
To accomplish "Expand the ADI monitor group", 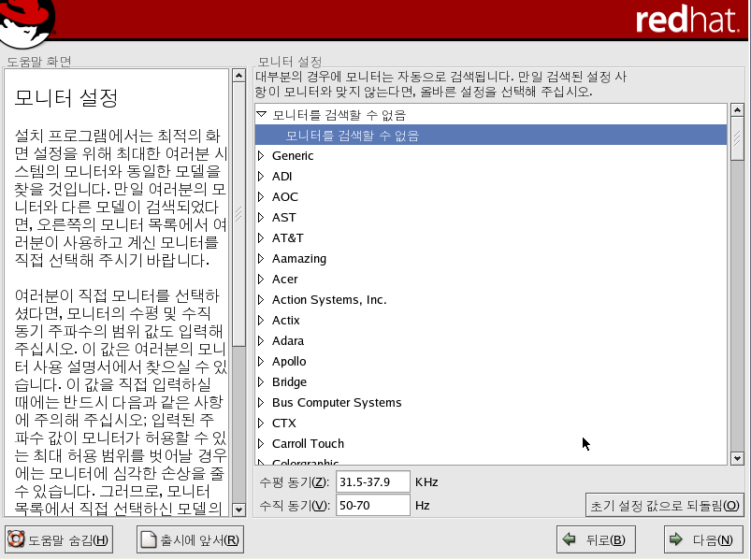I will [x=261, y=176].
